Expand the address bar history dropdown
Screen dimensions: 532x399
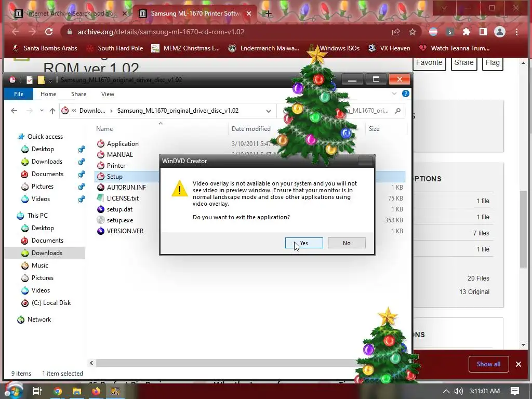(269, 111)
